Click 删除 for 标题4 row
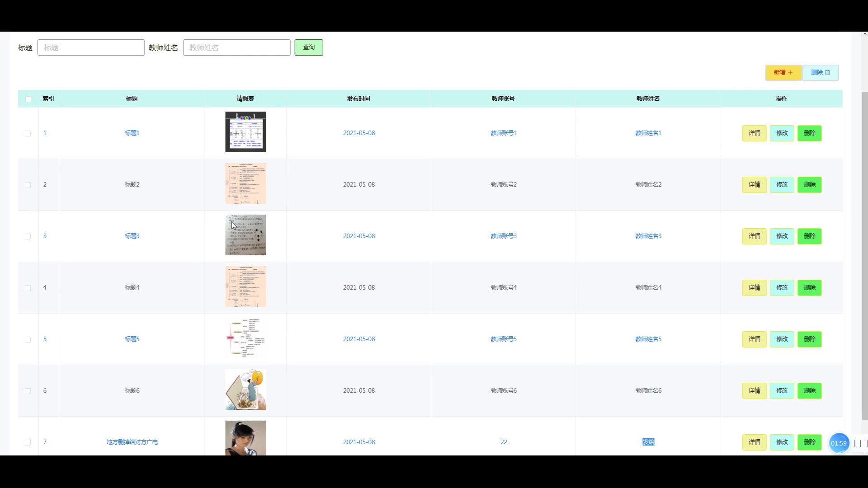The height and width of the screenshot is (488, 868). (x=809, y=287)
